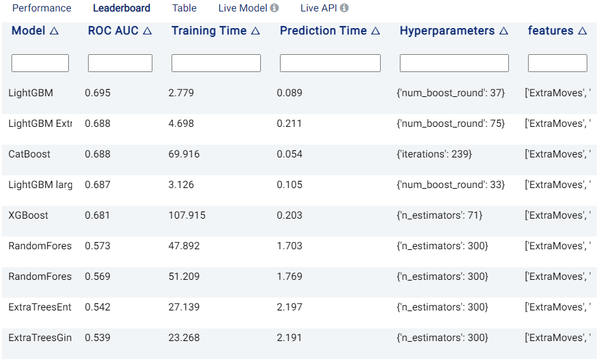The width and height of the screenshot is (602, 364).
Task: Open the Live Model tab
Action: coord(242,8)
